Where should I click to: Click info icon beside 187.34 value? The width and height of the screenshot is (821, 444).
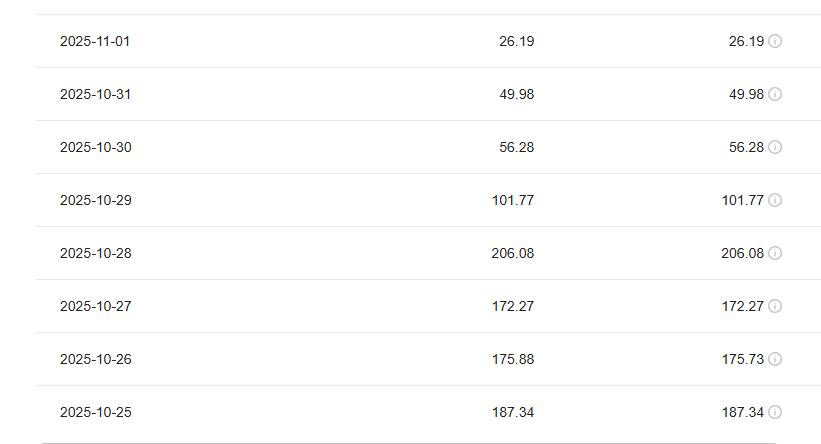click(x=775, y=412)
